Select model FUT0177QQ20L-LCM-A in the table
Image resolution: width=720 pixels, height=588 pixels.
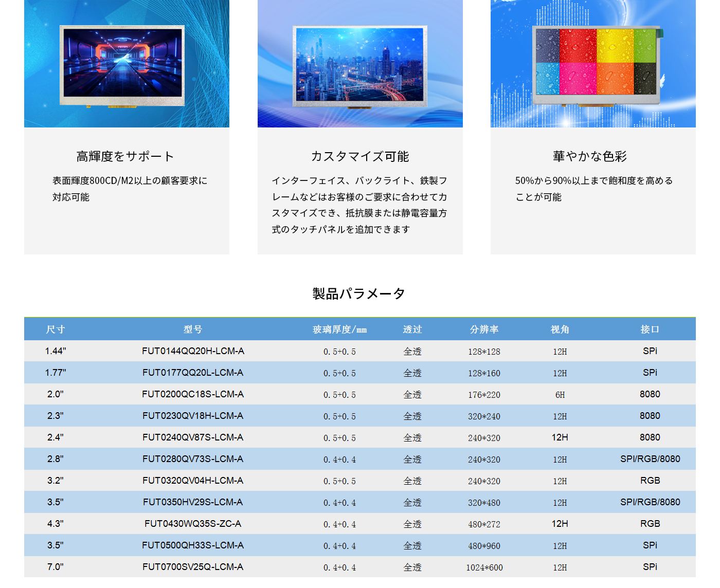click(193, 373)
